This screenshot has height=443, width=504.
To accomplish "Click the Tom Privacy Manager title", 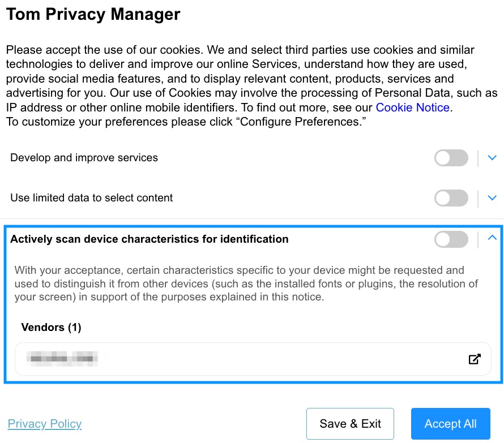I will 93,14.
